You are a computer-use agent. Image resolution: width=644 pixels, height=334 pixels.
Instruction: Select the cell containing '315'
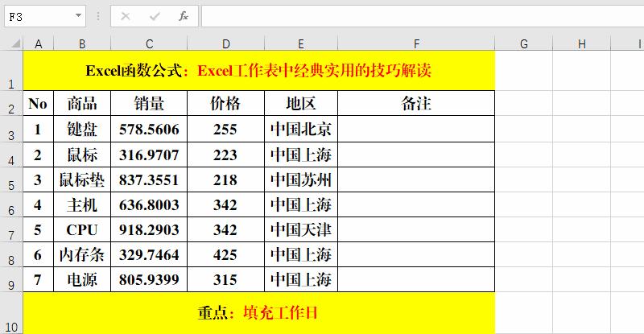pyautogui.click(x=226, y=279)
